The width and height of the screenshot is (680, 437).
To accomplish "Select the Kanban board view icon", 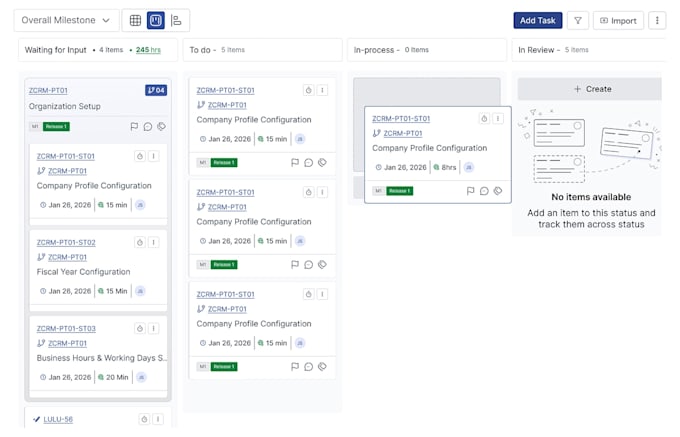I will [x=156, y=20].
